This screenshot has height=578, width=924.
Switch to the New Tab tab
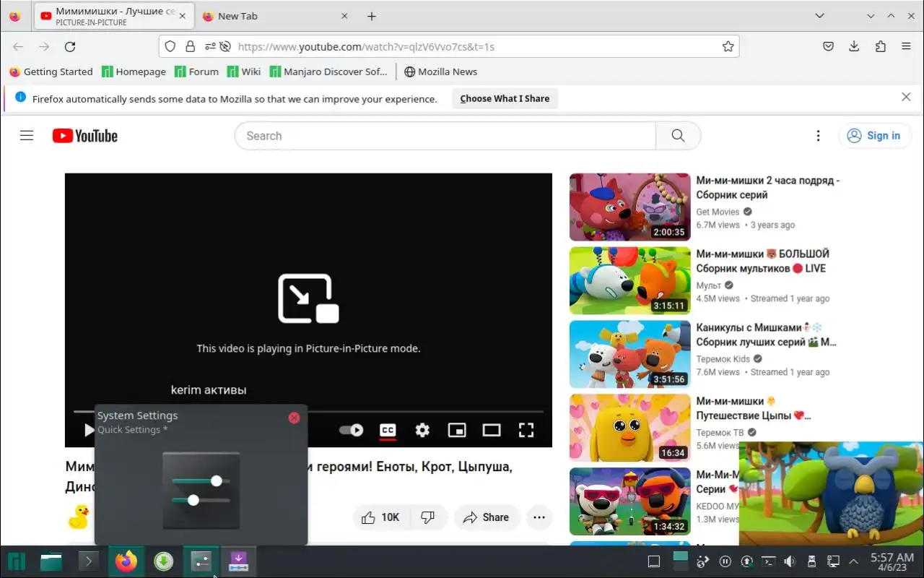(x=274, y=16)
